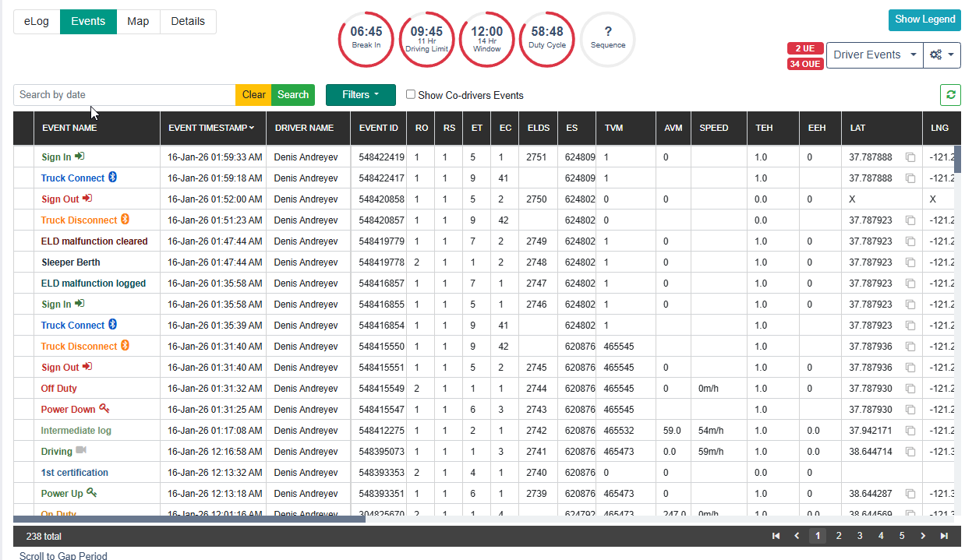
Task: Open the gear settings dropdown
Action: [x=942, y=55]
